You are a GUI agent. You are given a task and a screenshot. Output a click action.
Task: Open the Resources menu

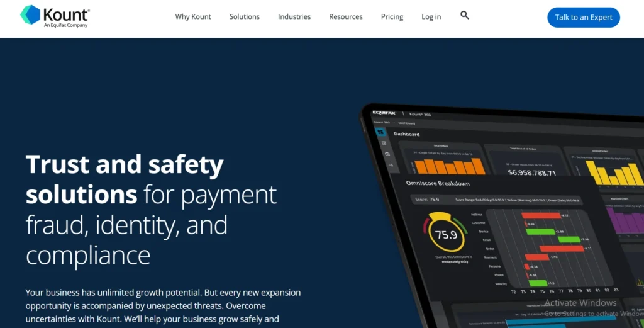click(x=346, y=17)
